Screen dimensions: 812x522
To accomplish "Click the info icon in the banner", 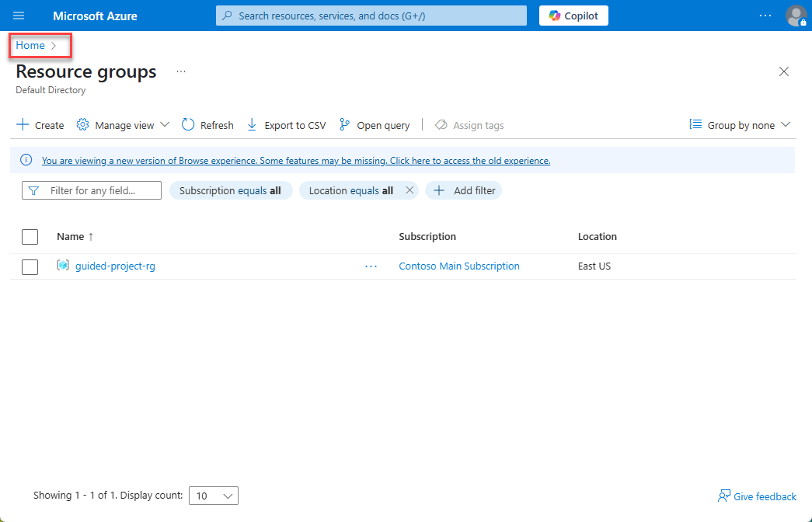I will (26, 160).
